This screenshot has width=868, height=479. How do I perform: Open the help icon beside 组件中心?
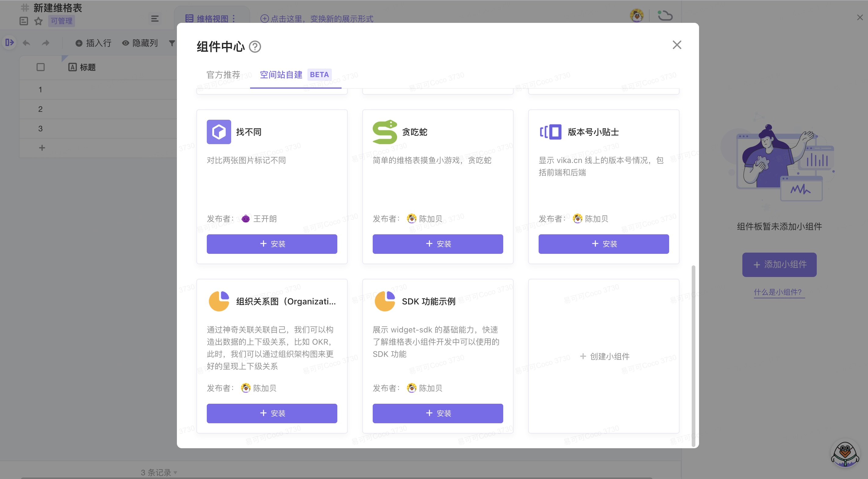point(255,47)
